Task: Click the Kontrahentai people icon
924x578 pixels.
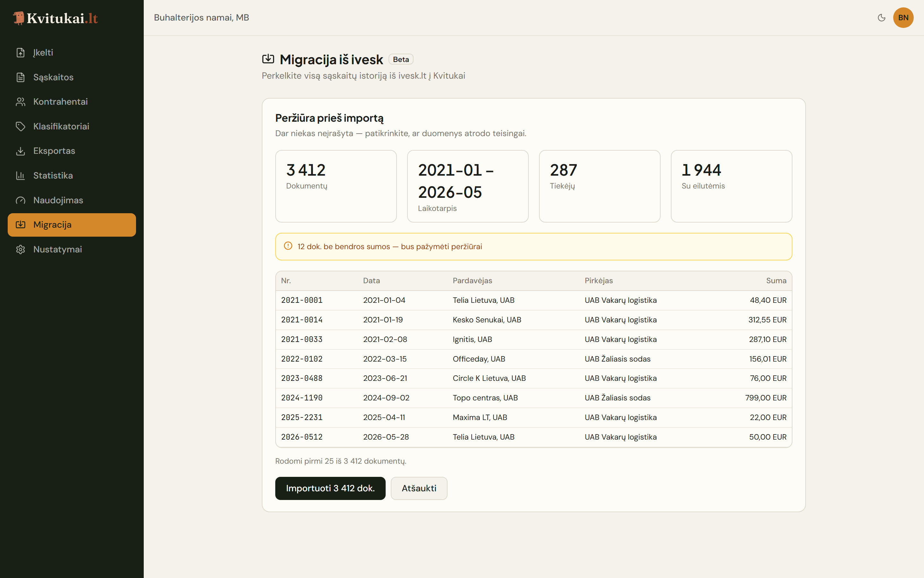Action: tap(21, 102)
